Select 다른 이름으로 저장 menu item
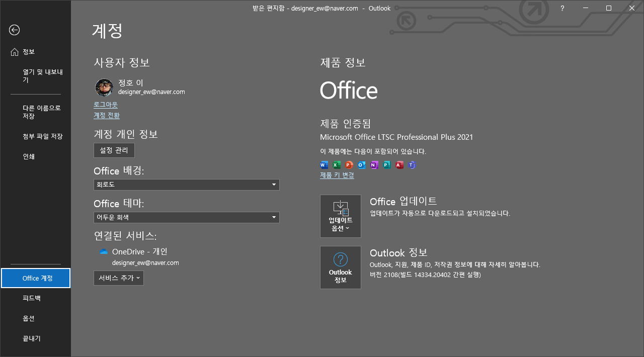The width and height of the screenshot is (644, 357). pyautogui.click(x=35, y=112)
